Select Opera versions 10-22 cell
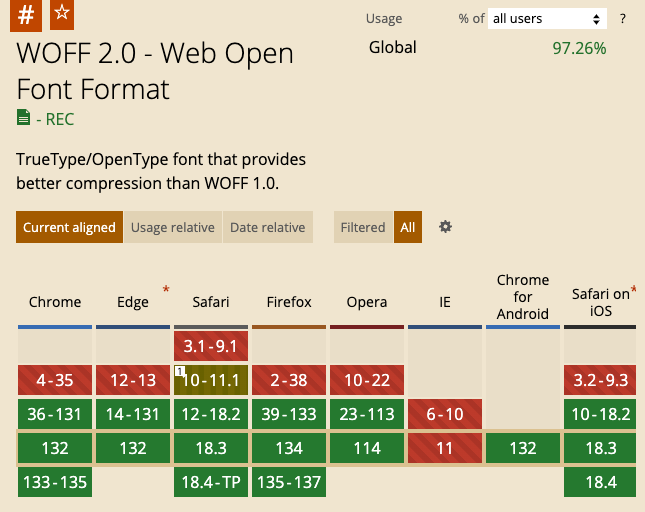 click(x=367, y=380)
